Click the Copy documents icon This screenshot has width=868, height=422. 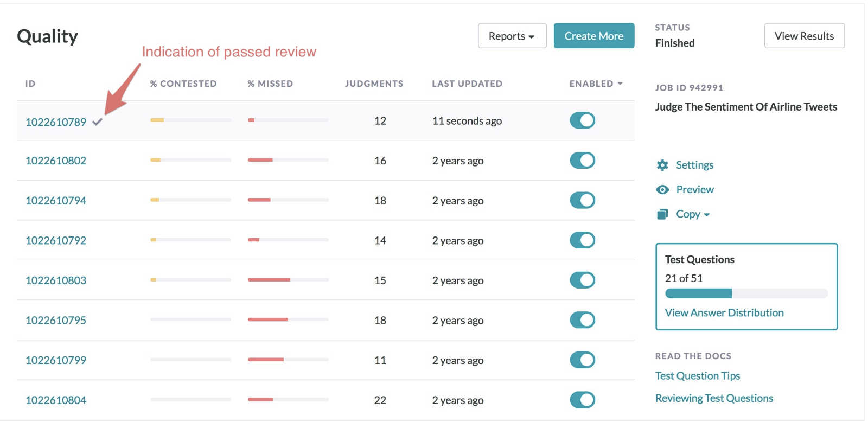tap(662, 214)
